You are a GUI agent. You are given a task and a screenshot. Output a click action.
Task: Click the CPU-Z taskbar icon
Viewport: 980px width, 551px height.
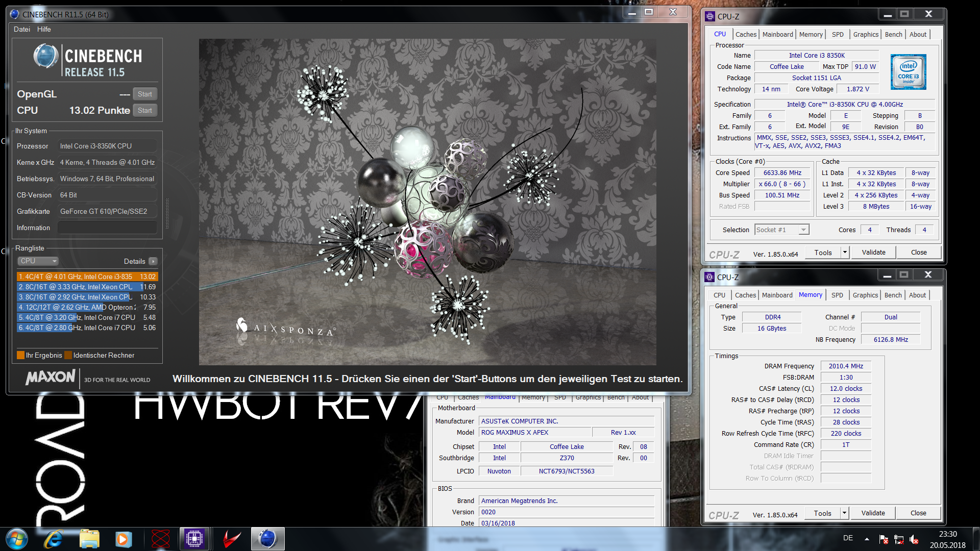(194, 539)
